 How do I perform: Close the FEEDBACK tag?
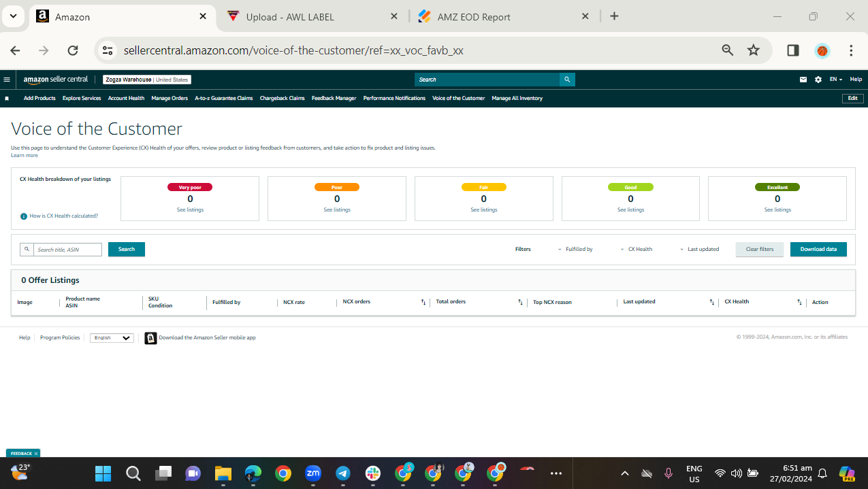(x=35, y=453)
